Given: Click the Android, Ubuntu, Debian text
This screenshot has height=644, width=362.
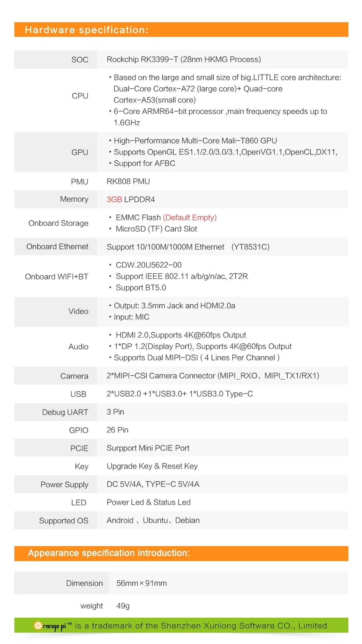Looking at the screenshot, I should [153, 520].
